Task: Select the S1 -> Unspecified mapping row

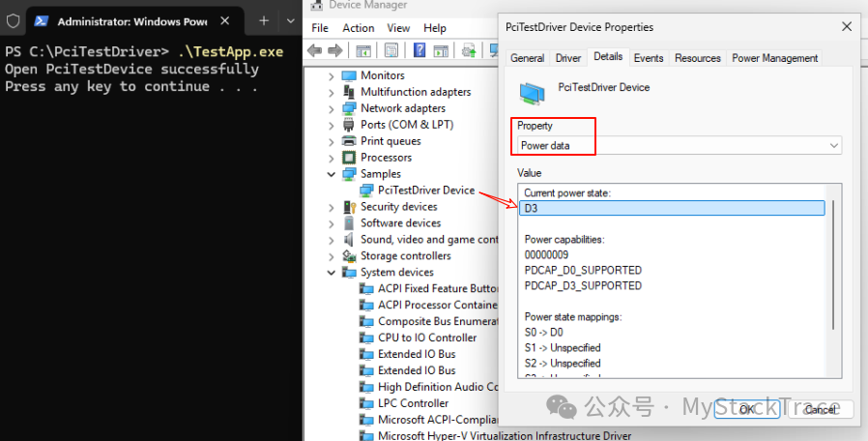Action: click(563, 348)
